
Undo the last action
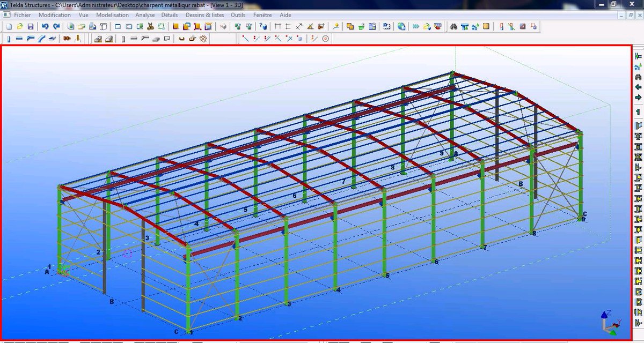45,26
